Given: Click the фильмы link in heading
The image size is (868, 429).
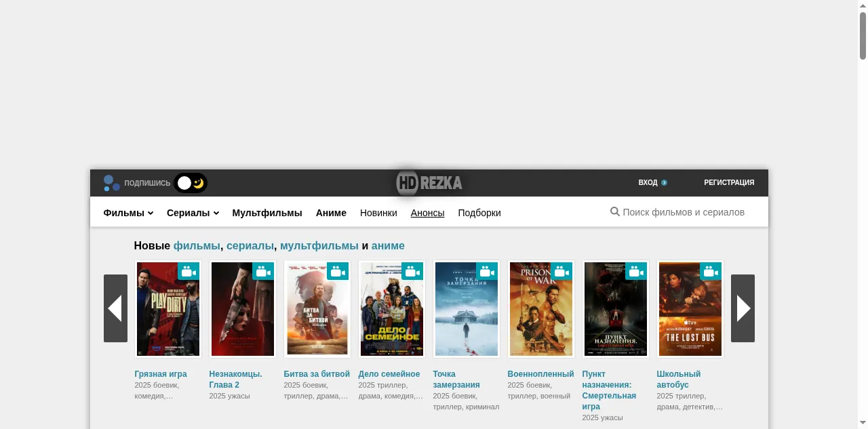Looking at the screenshot, I should pyautogui.click(x=197, y=246).
